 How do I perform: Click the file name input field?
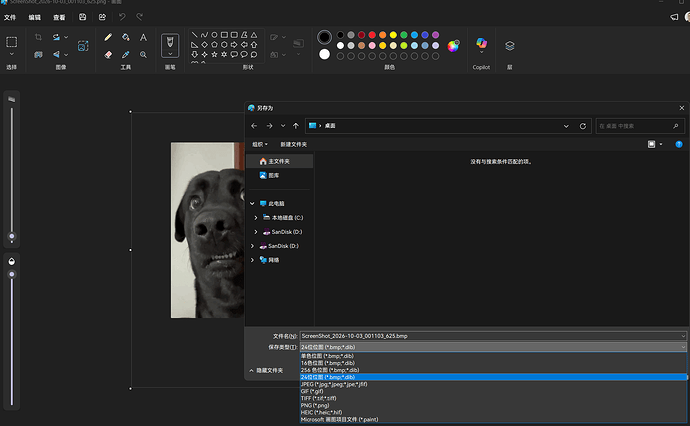click(x=493, y=336)
